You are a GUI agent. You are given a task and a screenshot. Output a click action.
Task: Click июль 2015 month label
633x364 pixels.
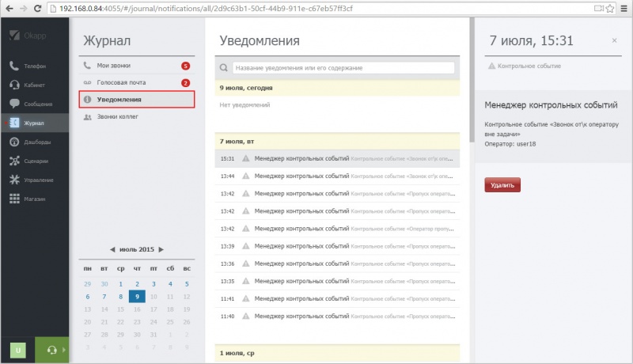click(x=137, y=249)
